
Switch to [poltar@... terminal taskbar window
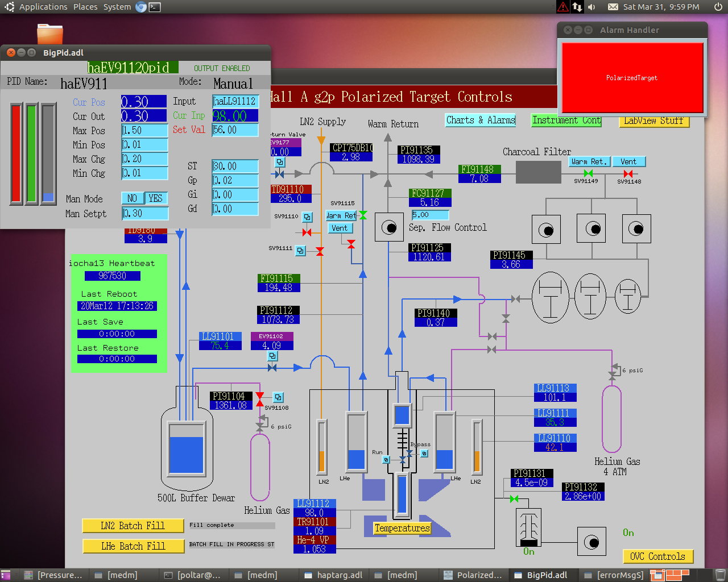click(193, 575)
